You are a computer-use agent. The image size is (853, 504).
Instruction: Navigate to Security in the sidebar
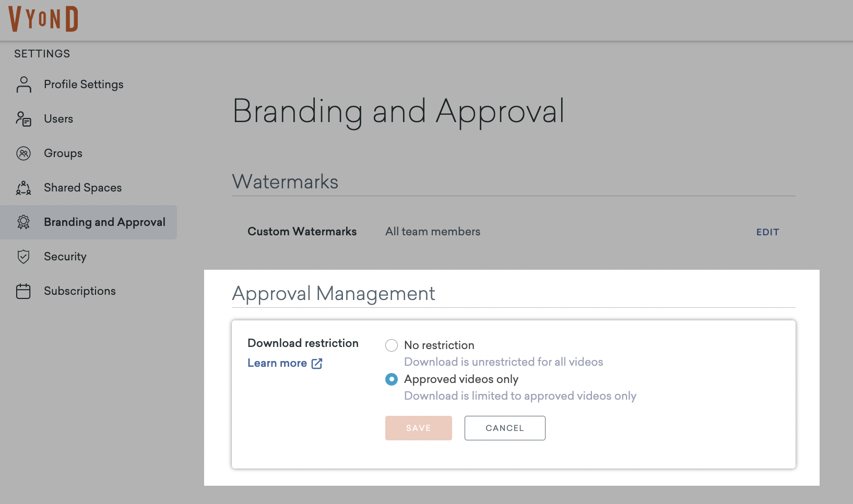click(x=65, y=256)
